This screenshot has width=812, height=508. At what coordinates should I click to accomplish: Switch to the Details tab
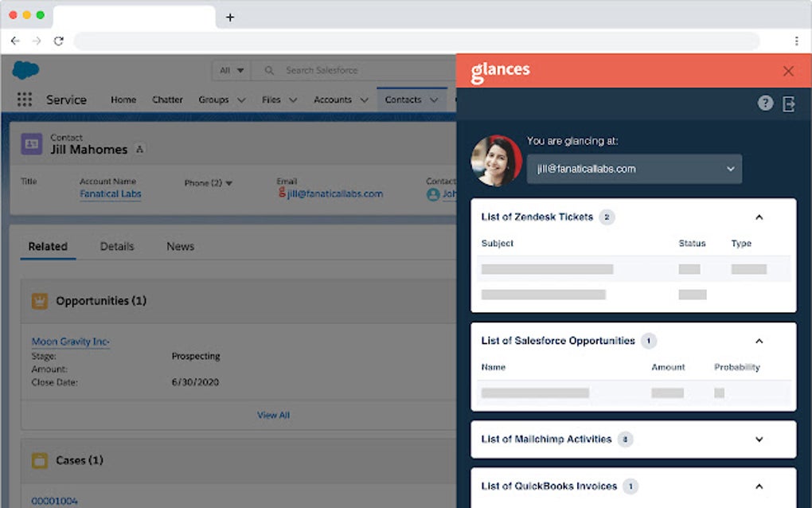coord(116,246)
